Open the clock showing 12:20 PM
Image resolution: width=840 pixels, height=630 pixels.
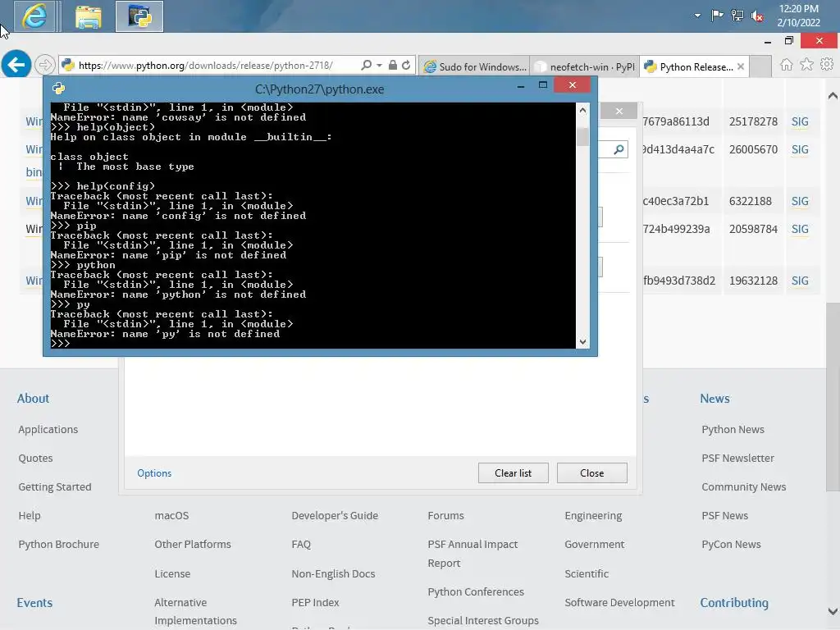pos(798,16)
